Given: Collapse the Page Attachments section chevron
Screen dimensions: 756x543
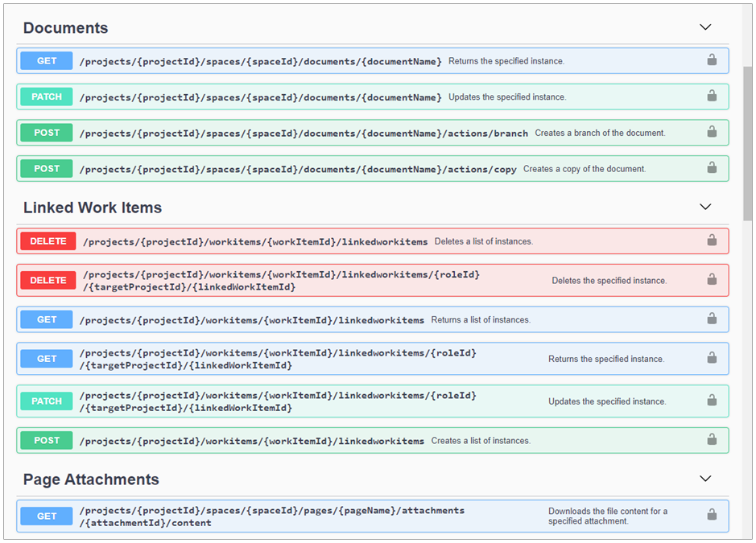Looking at the screenshot, I should (x=705, y=479).
